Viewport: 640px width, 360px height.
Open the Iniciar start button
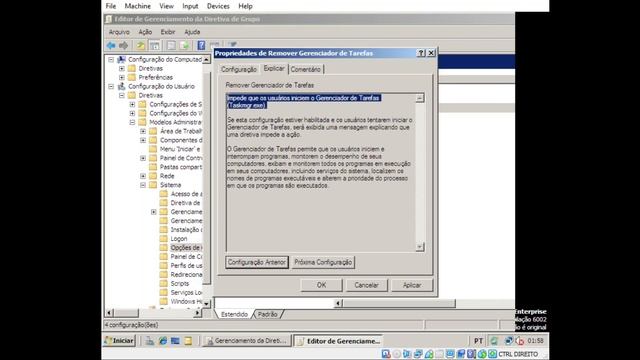point(119,341)
